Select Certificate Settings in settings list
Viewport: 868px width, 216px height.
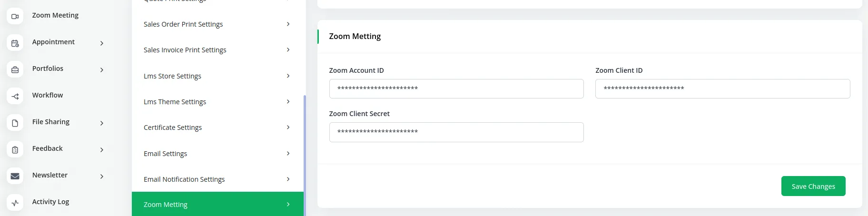(173, 128)
